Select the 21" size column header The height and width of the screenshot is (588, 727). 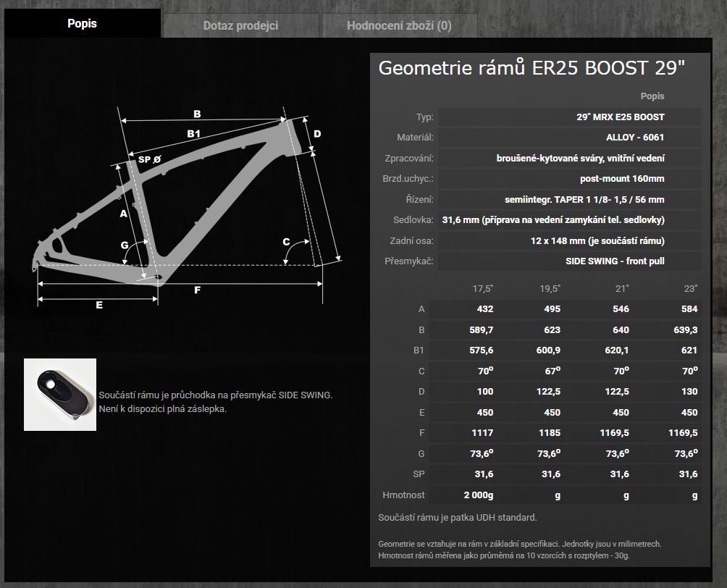pyautogui.click(x=621, y=288)
